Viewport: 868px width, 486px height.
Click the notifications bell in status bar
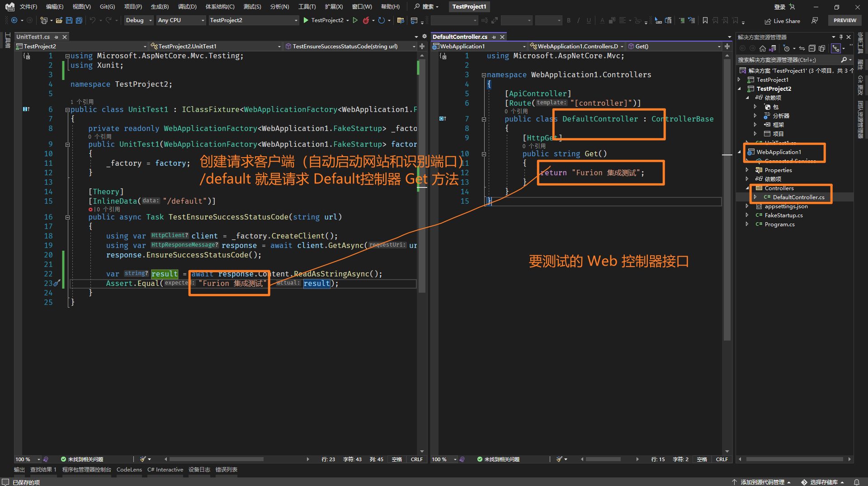coord(856,482)
